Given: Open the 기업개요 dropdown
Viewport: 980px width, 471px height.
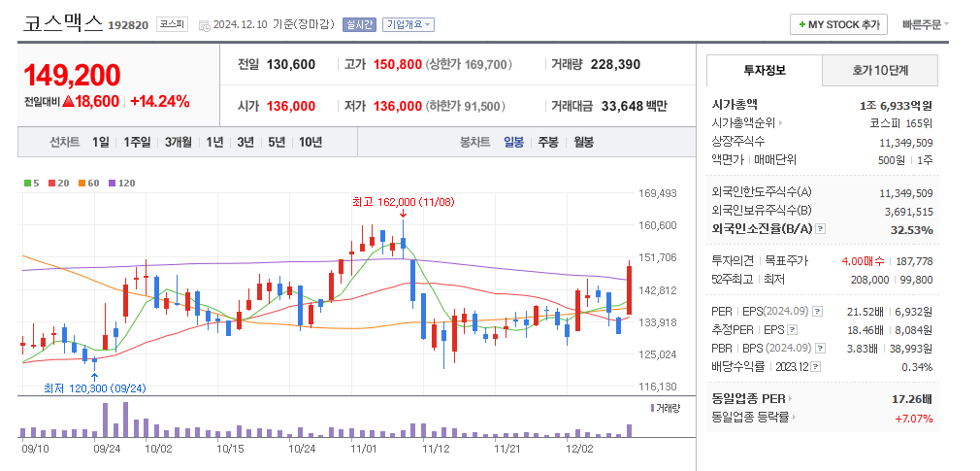Looking at the screenshot, I should click(x=408, y=25).
